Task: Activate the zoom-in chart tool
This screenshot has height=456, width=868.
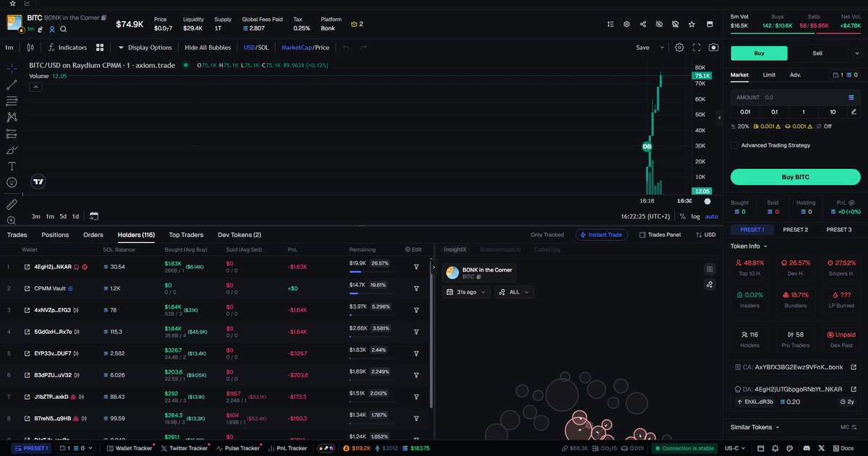Action: tap(12, 220)
